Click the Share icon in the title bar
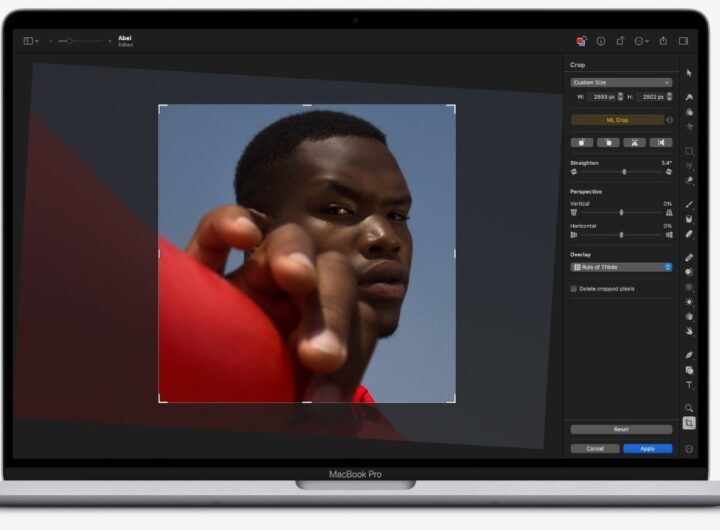 pos(663,41)
